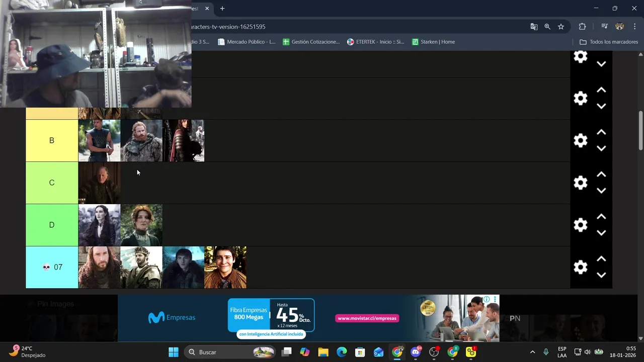Close the current browser tab
The image size is (644, 362).
pyautogui.click(x=207, y=9)
